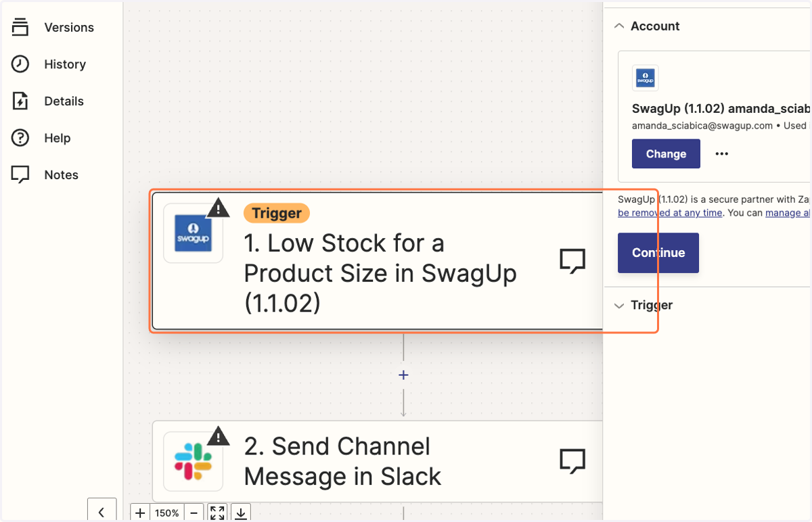Open Details in the sidebar

(x=47, y=101)
